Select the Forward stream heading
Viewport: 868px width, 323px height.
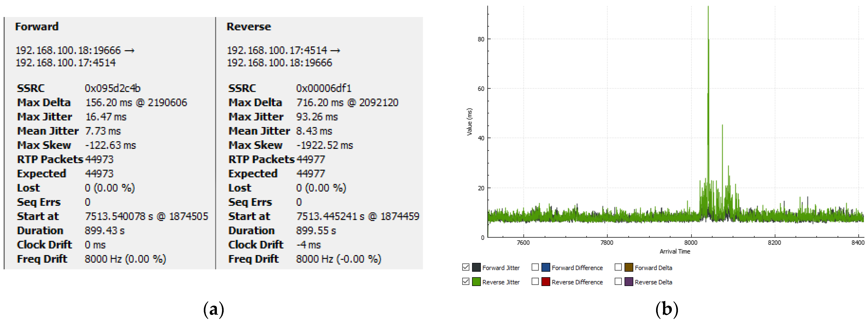click(37, 27)
